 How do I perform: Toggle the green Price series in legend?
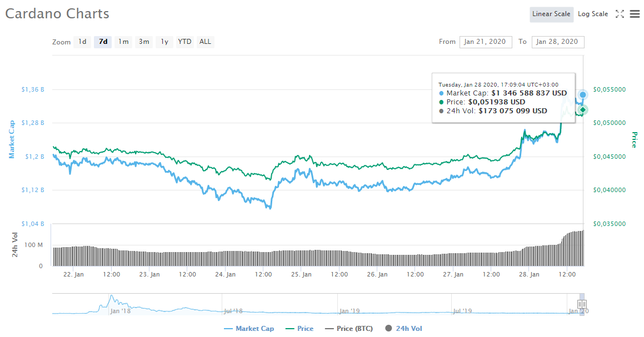point(299,328)
